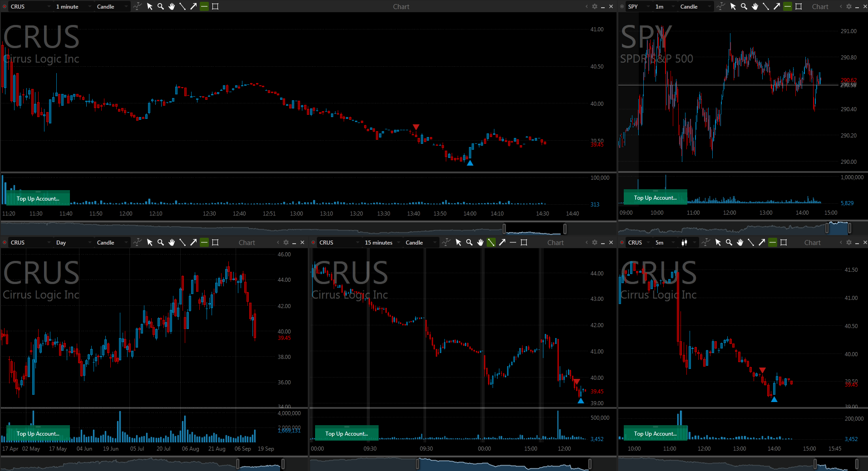The height and width of the screenshot is (471, 868).
Task: Open Day timeframe dropdown
Action: [x=74, y=242]
